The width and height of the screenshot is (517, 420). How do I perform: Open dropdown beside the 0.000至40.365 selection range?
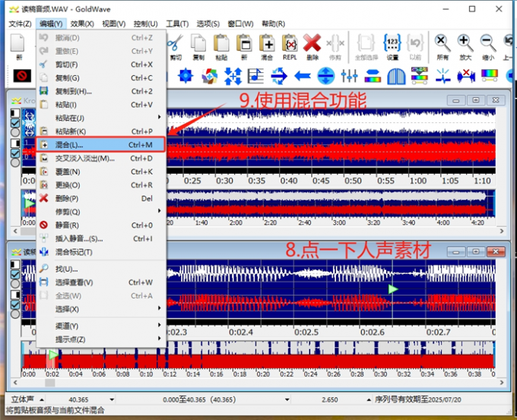(287, 400)
